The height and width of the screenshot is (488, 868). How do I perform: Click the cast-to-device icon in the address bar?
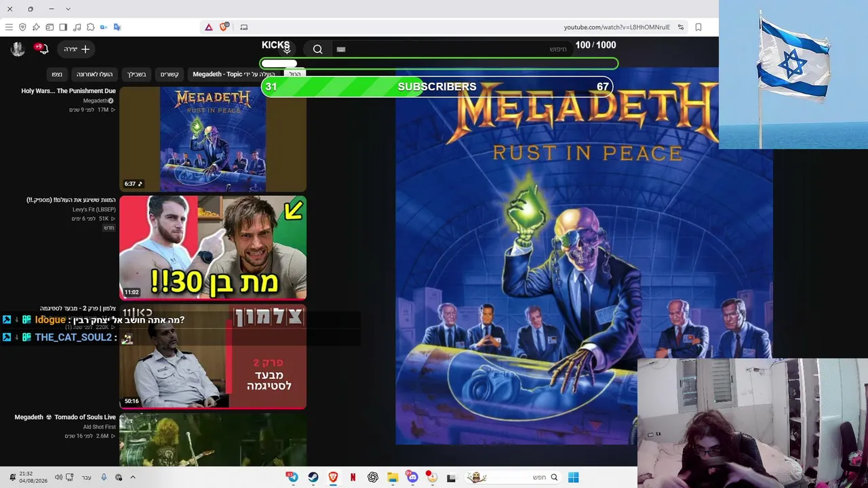[x=244, y=27]
